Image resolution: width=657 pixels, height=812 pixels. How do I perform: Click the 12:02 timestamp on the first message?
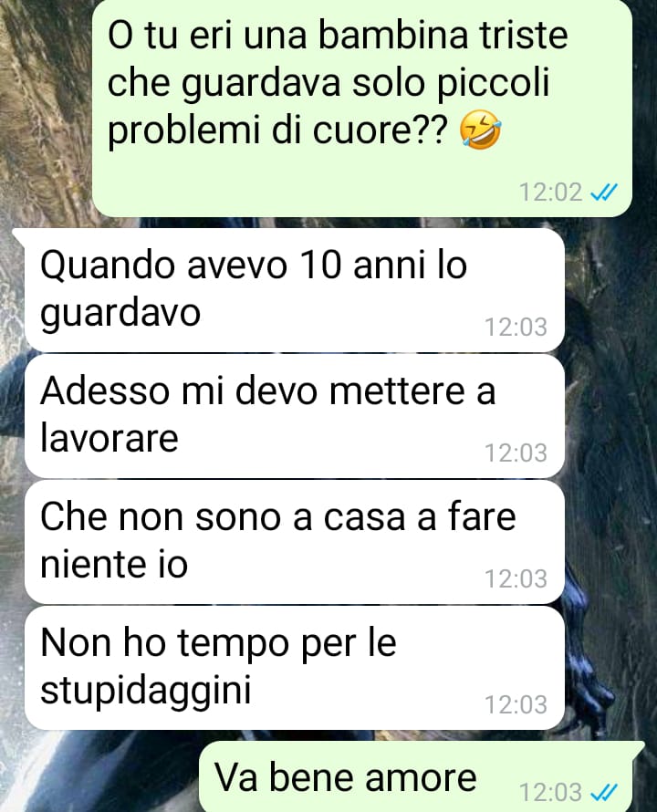click(550, 193)
